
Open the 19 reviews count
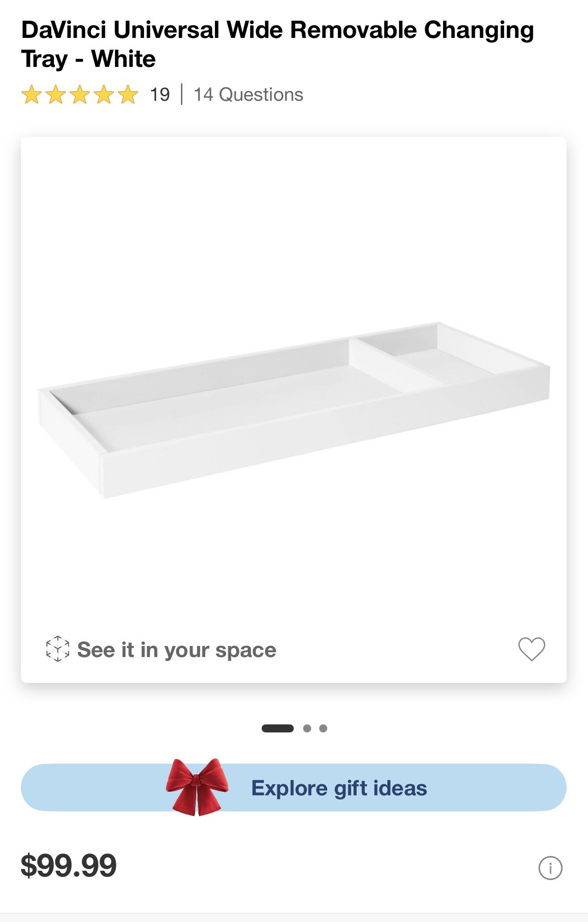point(160,95)
